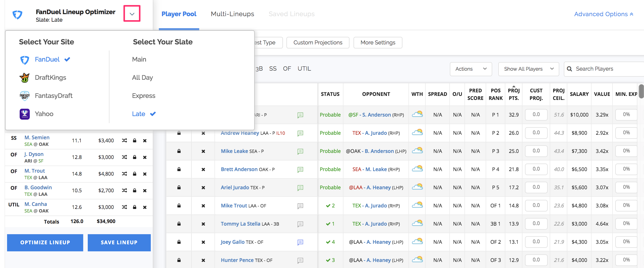Lock M. Canha in the lineup
Viewport: 644px width, 268px height.
click(x=135, y=207)
